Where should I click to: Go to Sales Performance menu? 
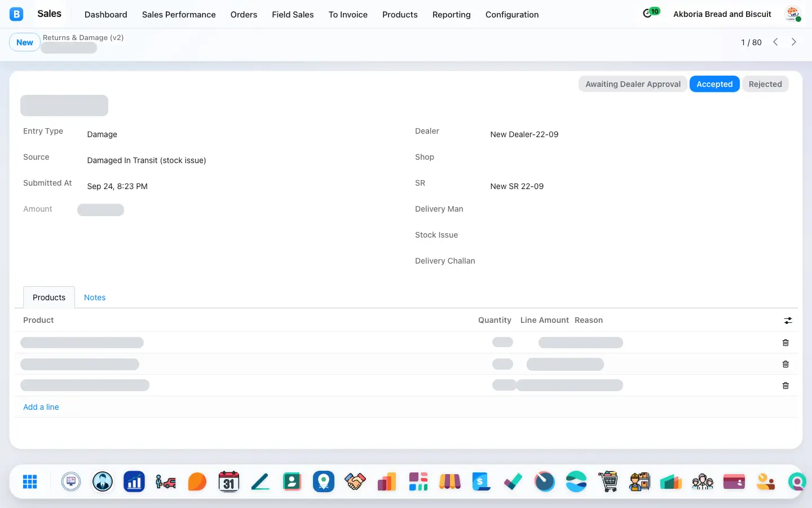tap(179, 15)
